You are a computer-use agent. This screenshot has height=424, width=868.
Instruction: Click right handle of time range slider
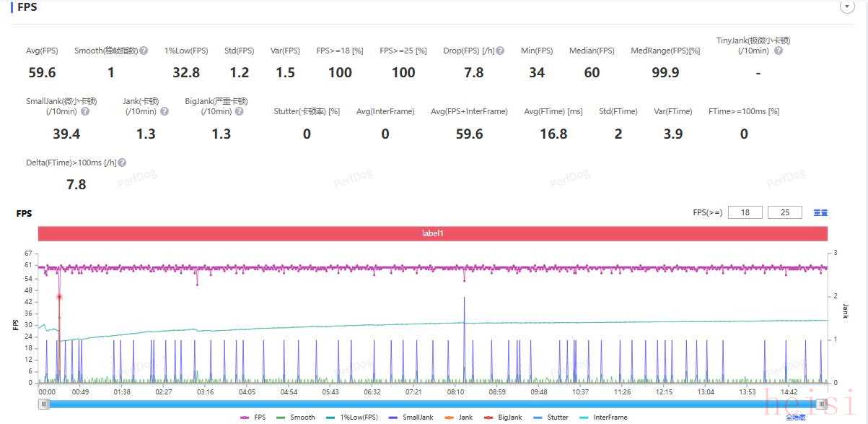(822, 404)
